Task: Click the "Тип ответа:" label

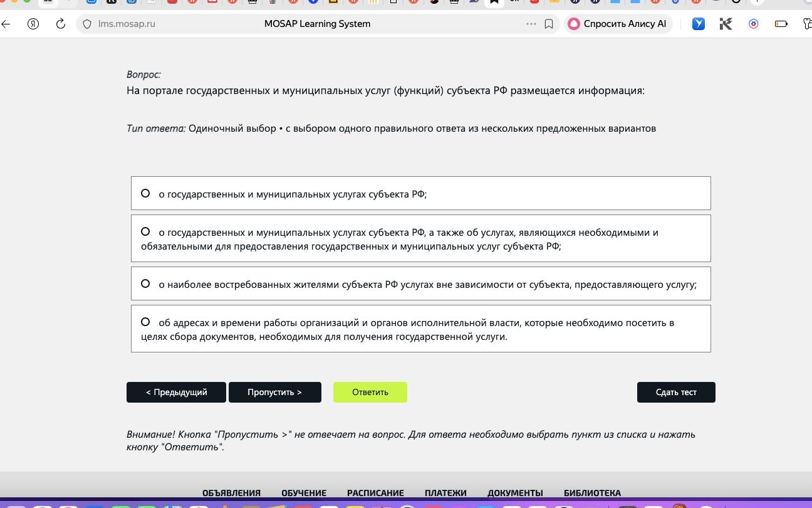Action: [x=156, y=128]
